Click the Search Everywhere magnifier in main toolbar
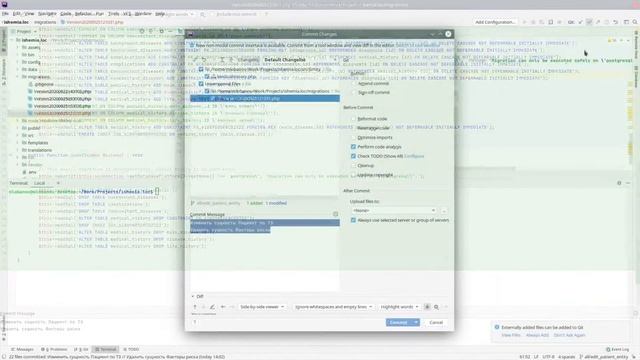The width and height of the screenshot is (640, 360). [x=635, y=22]
